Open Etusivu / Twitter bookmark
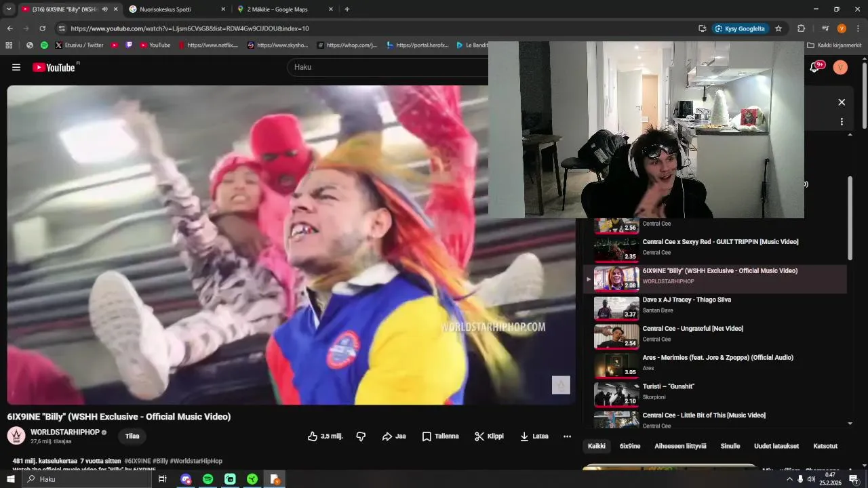The width and height of the screenshot is (868, 488). [79, 45]
